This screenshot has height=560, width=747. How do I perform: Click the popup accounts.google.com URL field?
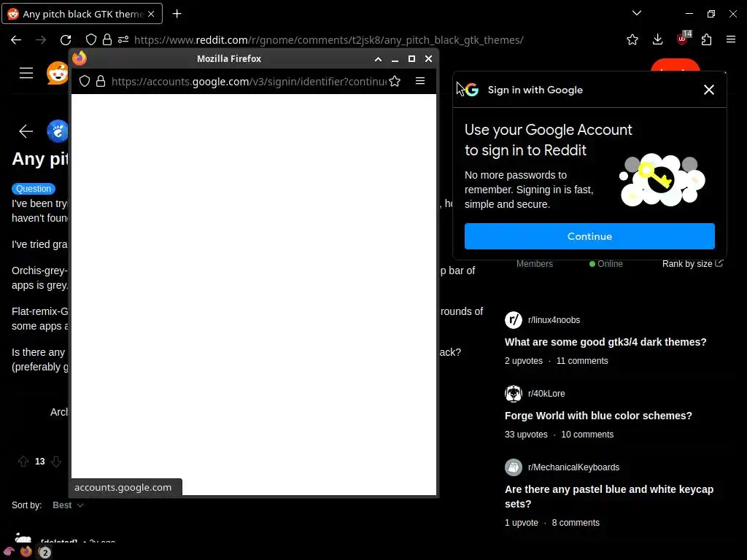coord(249,82)
